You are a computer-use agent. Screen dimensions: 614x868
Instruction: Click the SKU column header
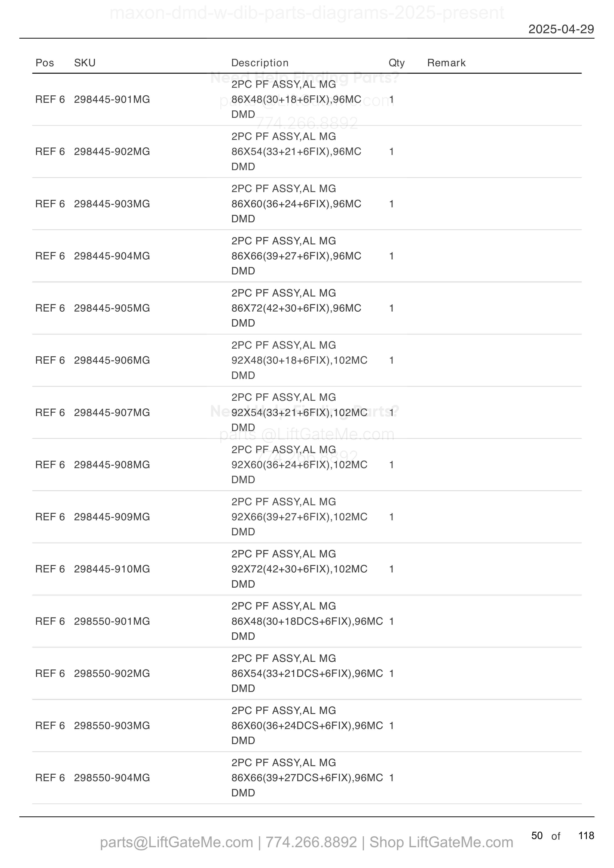[85, 63]
